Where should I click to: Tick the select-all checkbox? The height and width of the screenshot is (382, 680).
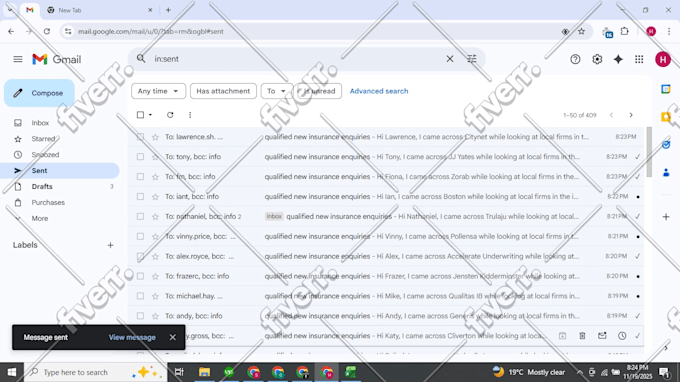(140, 115)
